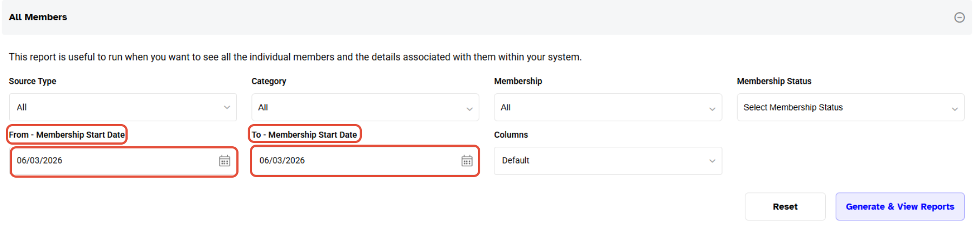Choose from Select Membership Status dropdown
Screen dimensions: 980x234
(x=850, y=107)
